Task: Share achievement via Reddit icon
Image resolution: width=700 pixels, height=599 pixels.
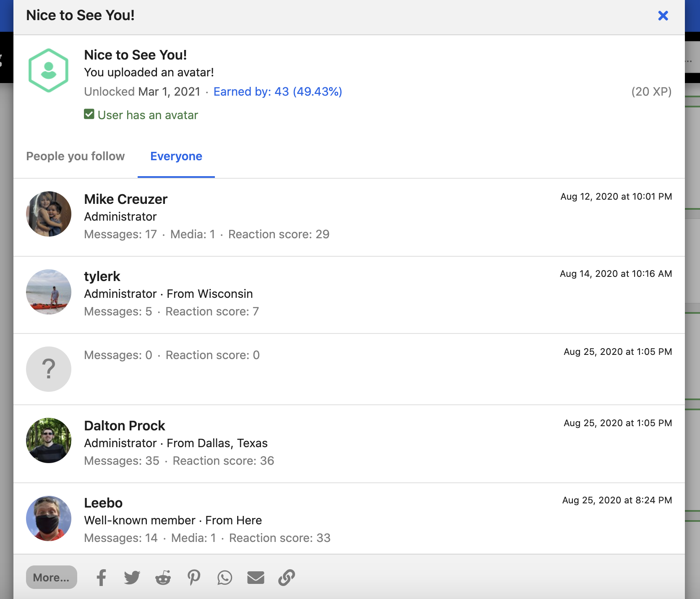Action: pyautogui.click(x=163, y=578)
